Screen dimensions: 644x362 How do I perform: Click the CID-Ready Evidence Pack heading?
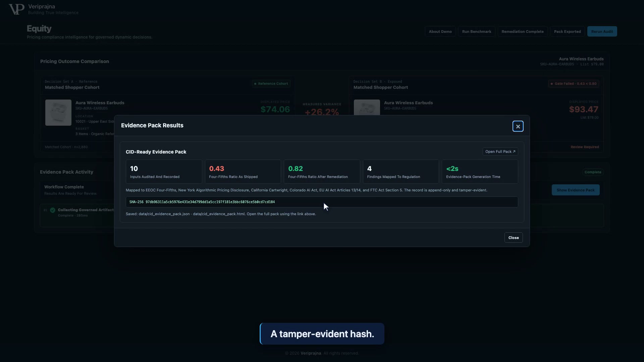tap(156, 152)
